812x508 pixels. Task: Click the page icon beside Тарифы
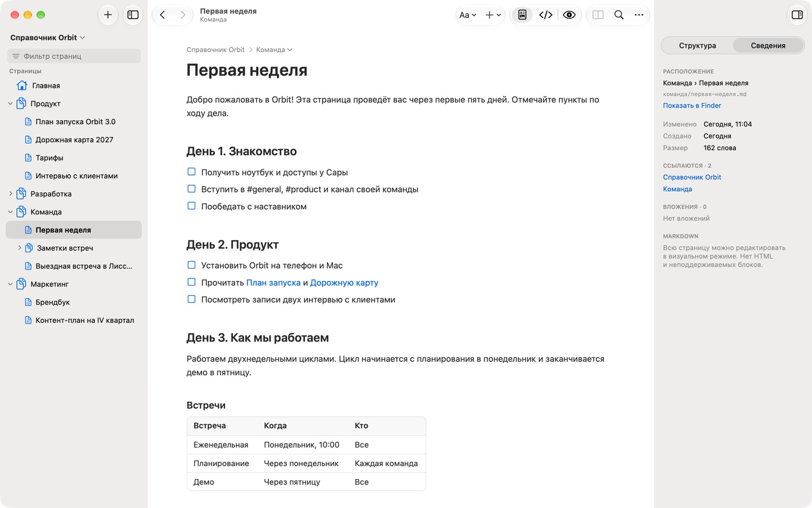28,157
